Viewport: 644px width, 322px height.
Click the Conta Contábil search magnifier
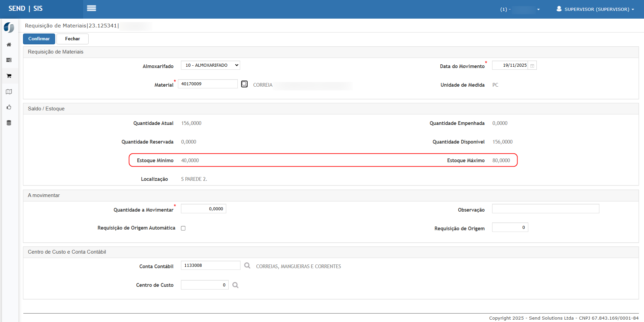coord(247,266)
